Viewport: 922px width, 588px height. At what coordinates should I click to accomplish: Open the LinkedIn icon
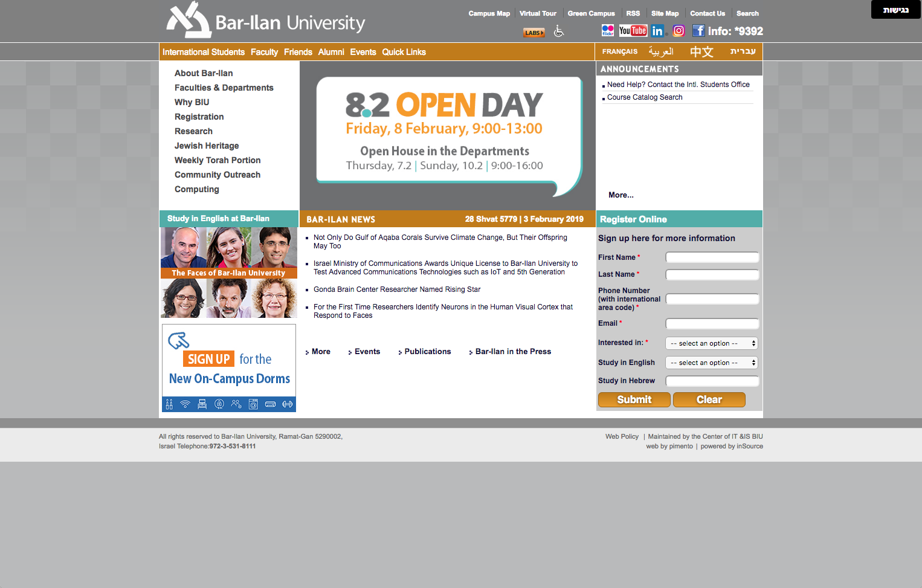tap(657, 31)
